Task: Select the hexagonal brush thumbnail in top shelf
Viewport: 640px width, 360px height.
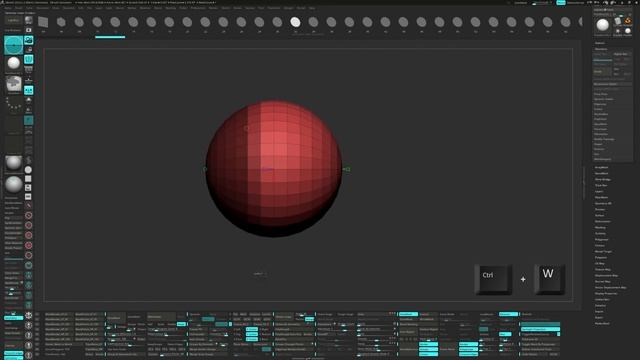Action: coord(61,22)
